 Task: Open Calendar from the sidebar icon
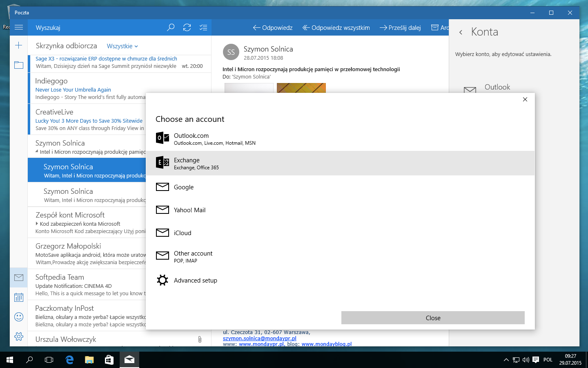tap(19, 297)
